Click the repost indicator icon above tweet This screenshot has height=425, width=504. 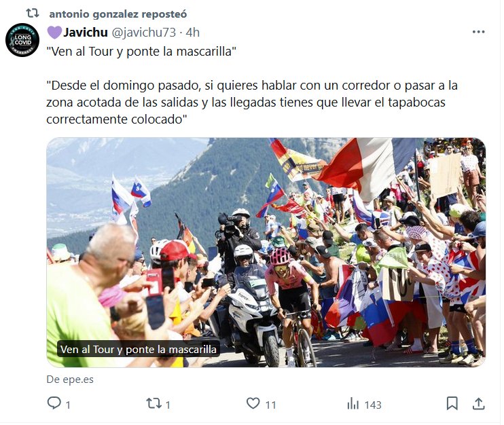[x=33, y=14]
